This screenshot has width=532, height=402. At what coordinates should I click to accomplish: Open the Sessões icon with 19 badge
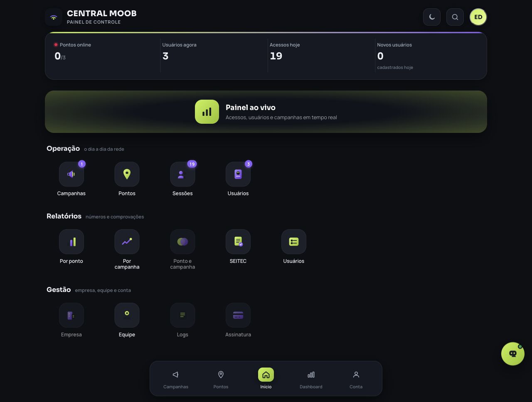pyautogui.click(x=182, y=174)
